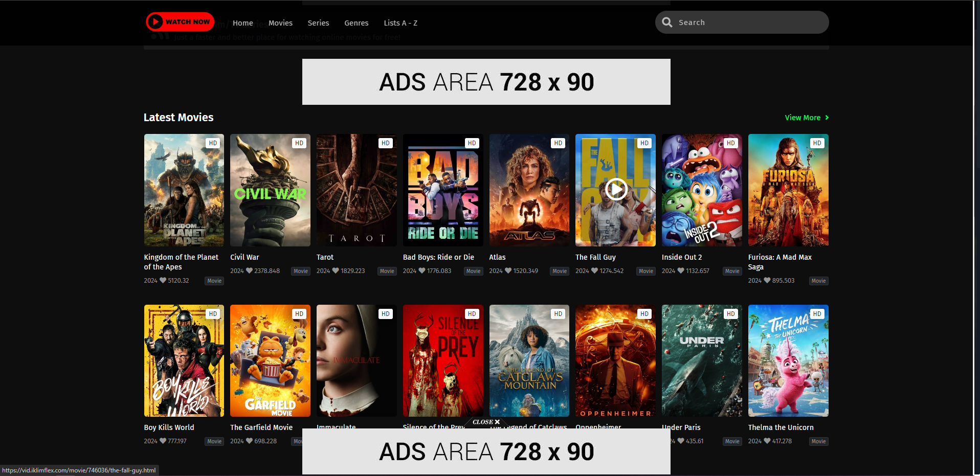Screen dimensions: 980x476
Task: Open the Home menu item
Action: (x=243, y=23)
